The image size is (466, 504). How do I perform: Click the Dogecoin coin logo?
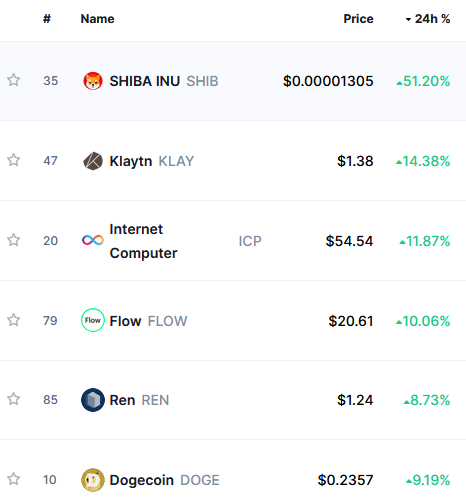pyautogui.click(x=93, y=480)
